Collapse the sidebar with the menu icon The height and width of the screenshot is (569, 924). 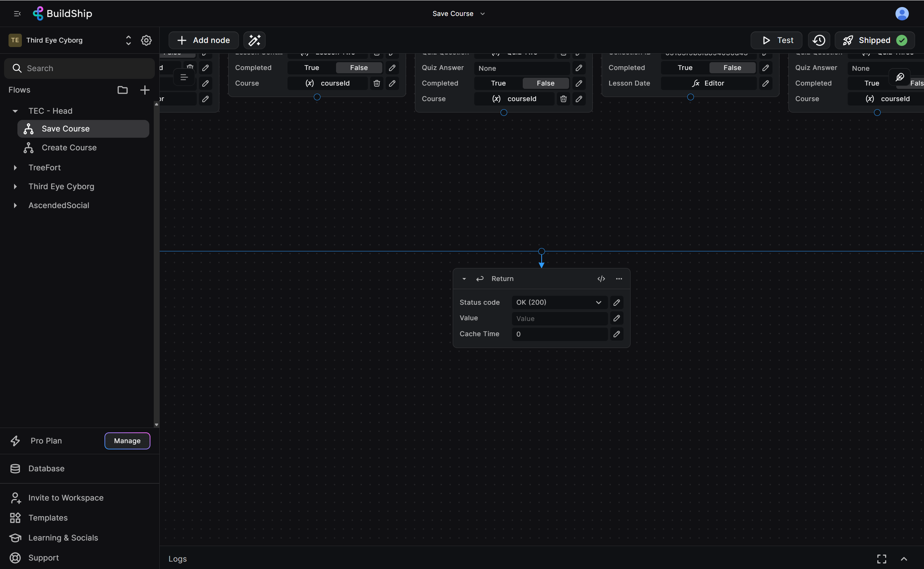[17, 14]
